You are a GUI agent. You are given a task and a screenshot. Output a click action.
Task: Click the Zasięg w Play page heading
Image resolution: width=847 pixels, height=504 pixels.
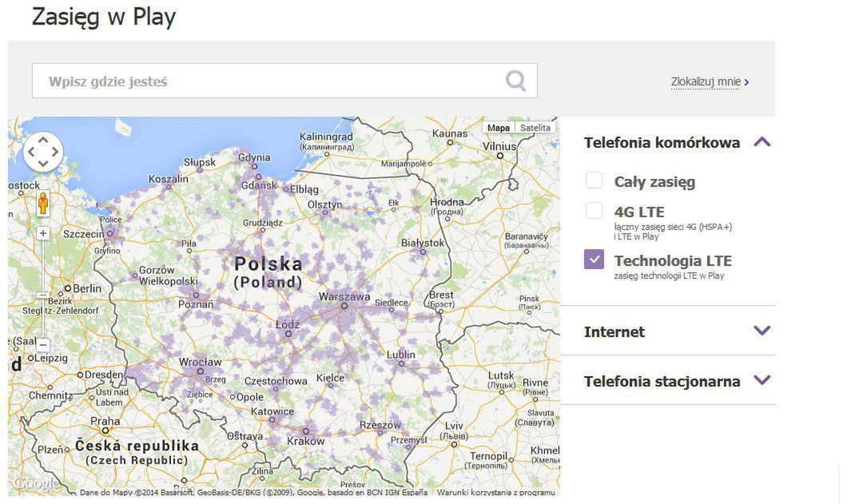coord(104,17)
